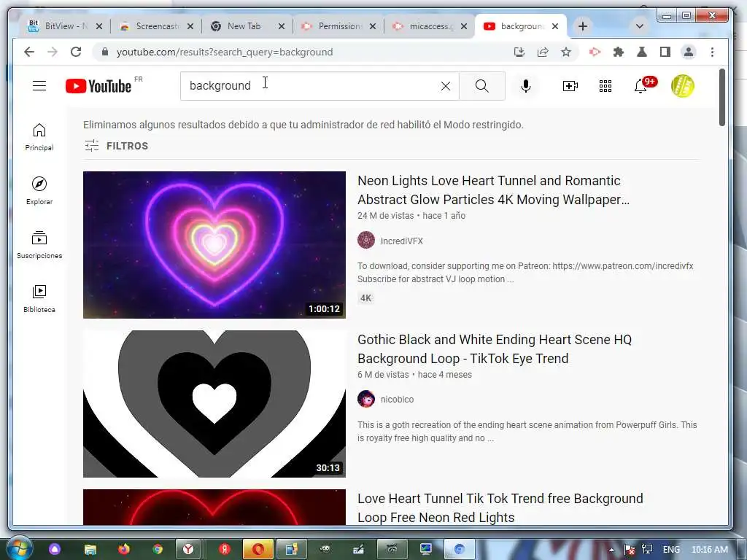Viewport: 747px width, 560px height.
Task: Click the address bar URL
Action: pos(225,52)
